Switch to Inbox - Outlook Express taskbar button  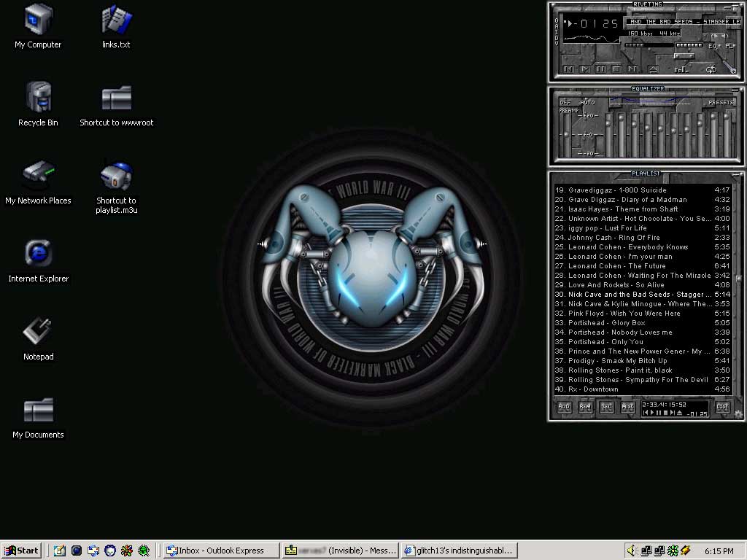coord(221,551)
